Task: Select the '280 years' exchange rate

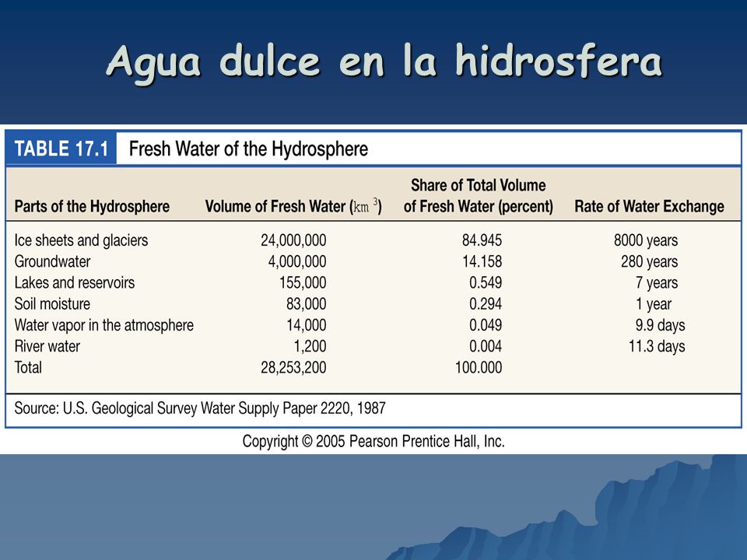Action: click(649, 261)
